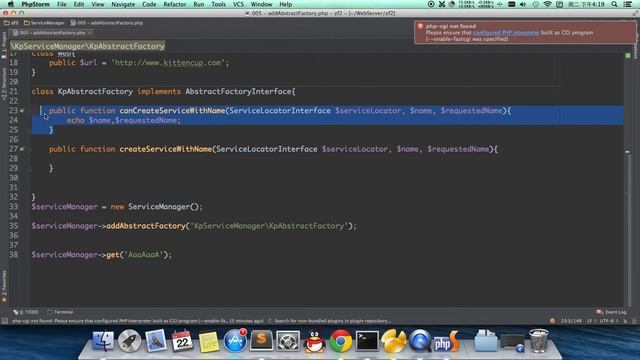Open the Navigate menu

[123, 4]
